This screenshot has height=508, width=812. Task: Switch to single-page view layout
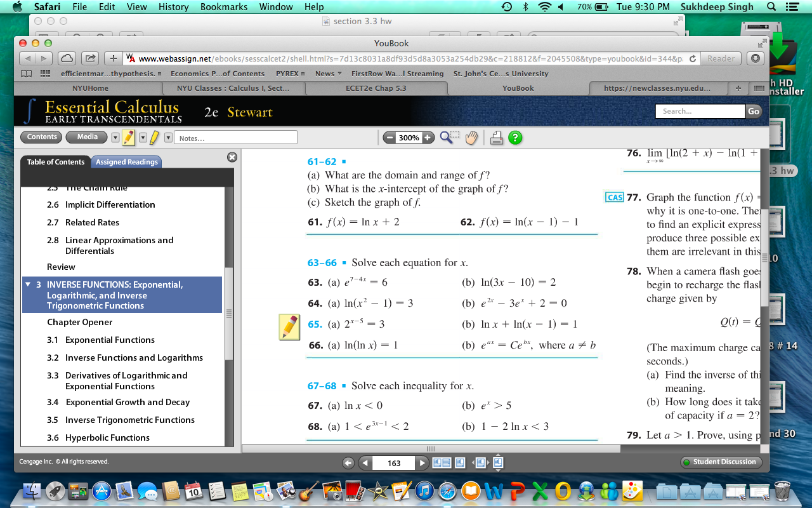[x=460, y=463]
